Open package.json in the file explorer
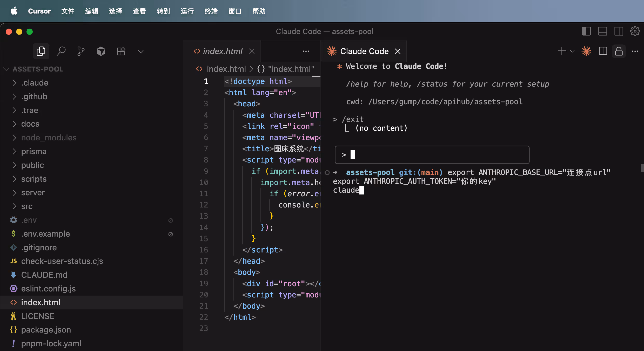Image resolution: width=644 pixels, height=351 pixels. pyautogui.click(x=46, y=330)
